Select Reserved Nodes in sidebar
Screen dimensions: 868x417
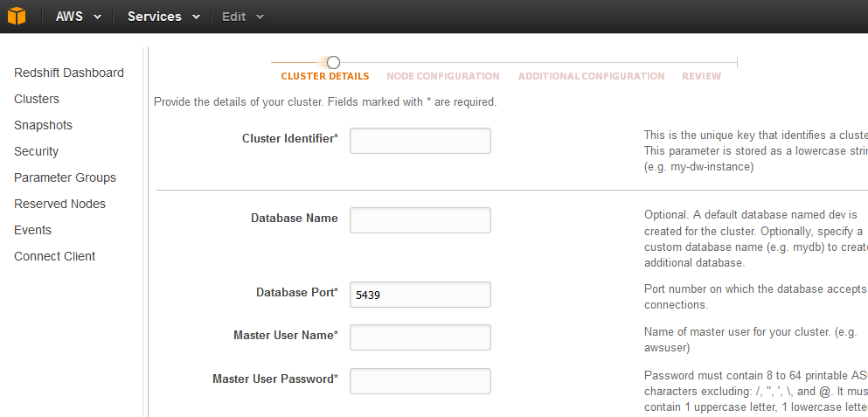coord(59,204)
